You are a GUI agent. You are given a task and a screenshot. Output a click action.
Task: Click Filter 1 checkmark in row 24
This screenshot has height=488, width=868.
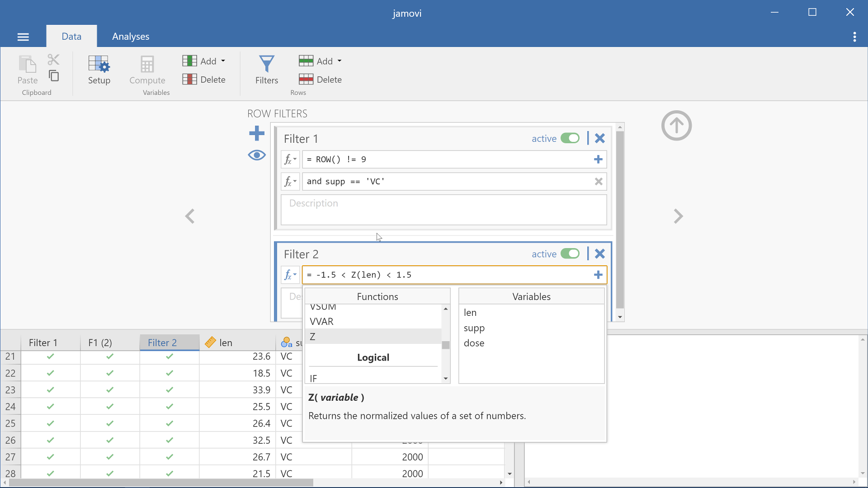51,407
